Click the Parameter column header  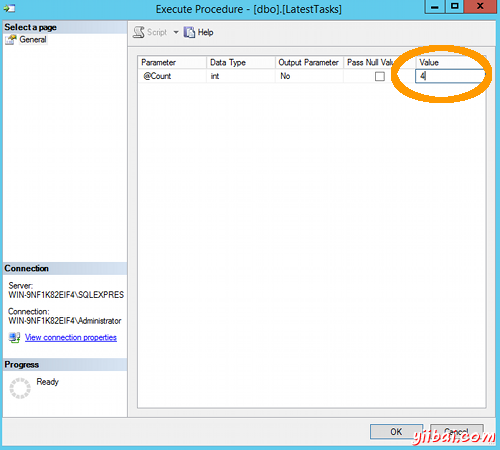click(172, 63)
